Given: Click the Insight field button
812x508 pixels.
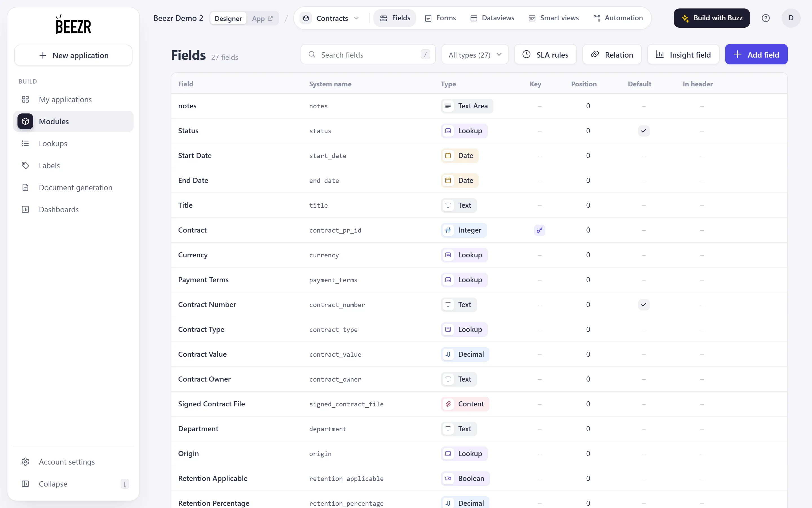Looking at the screenshot, I should (683, 54).
